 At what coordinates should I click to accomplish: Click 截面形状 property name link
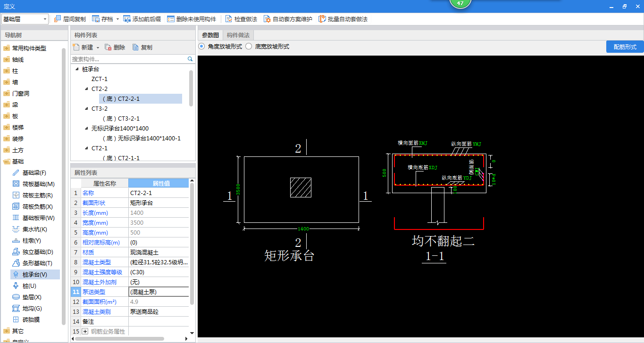[x=94, y=203]
